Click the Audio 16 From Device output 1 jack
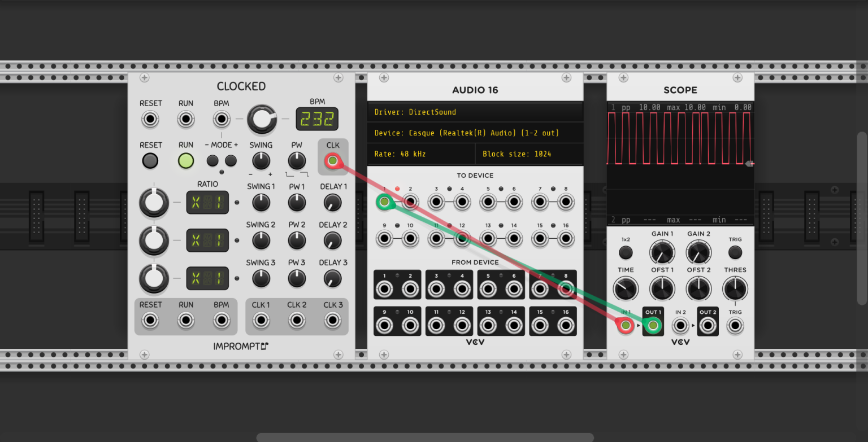The image size is (868, 442). [x=385, y=290]
